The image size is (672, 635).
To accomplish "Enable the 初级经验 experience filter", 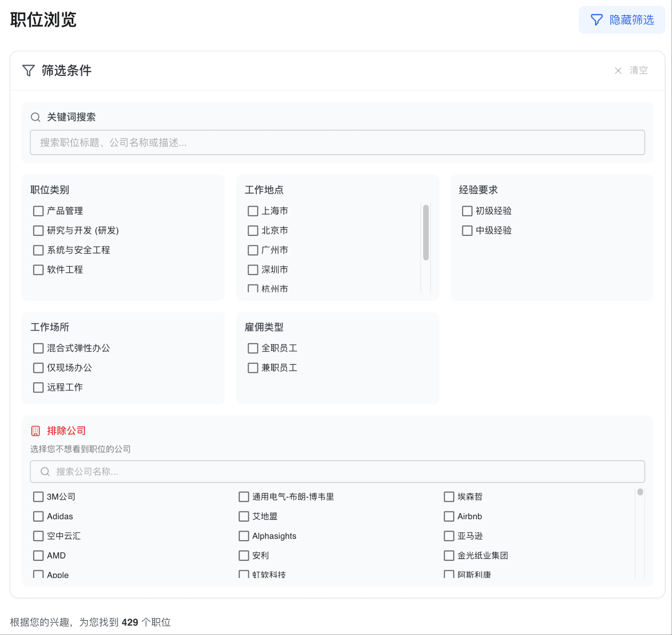I will pyautogui.click(x=467, y=211).
